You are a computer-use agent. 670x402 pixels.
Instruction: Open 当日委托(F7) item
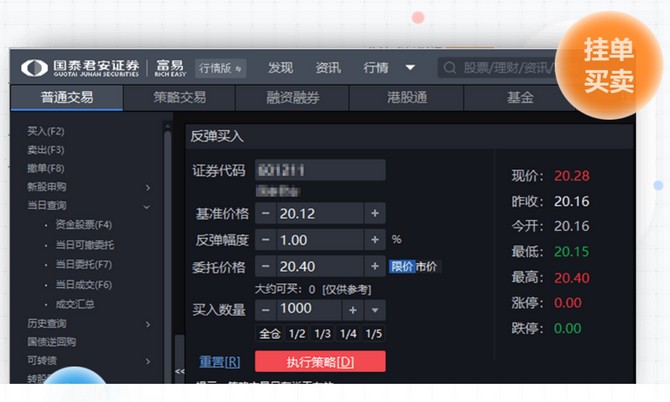(x=84, y=264)
